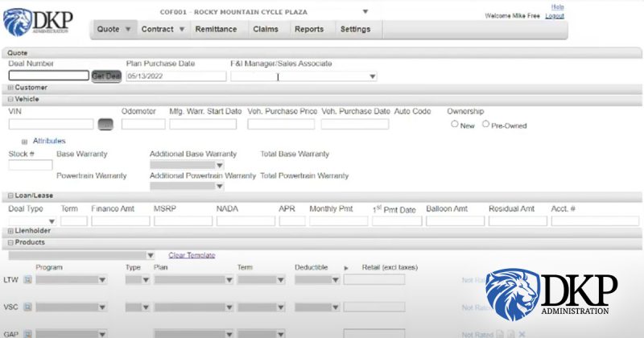
Task: Open the dealer selector arrow beside Rocky Mountain Cycle Plaza
Action: 365,11
